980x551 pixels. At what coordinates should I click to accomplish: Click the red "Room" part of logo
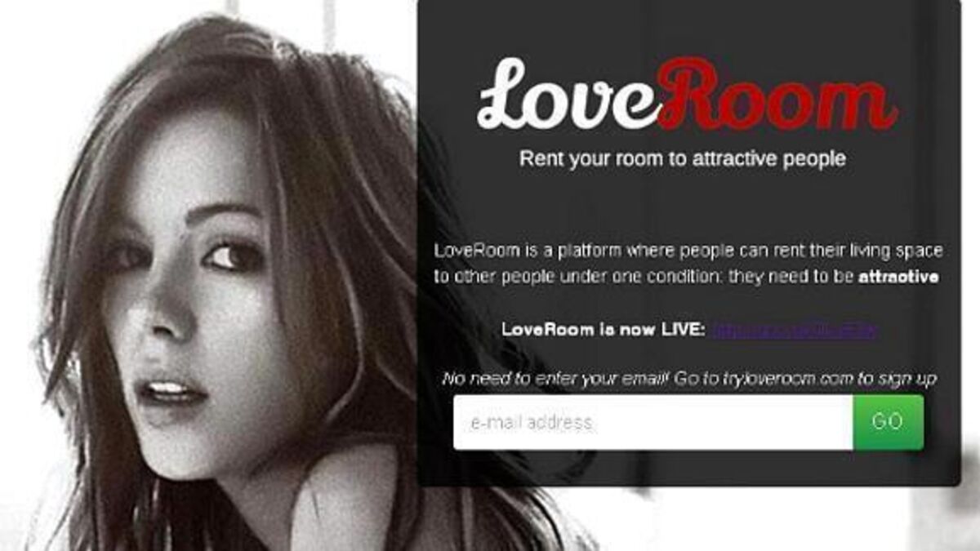(x=777, y=94)
